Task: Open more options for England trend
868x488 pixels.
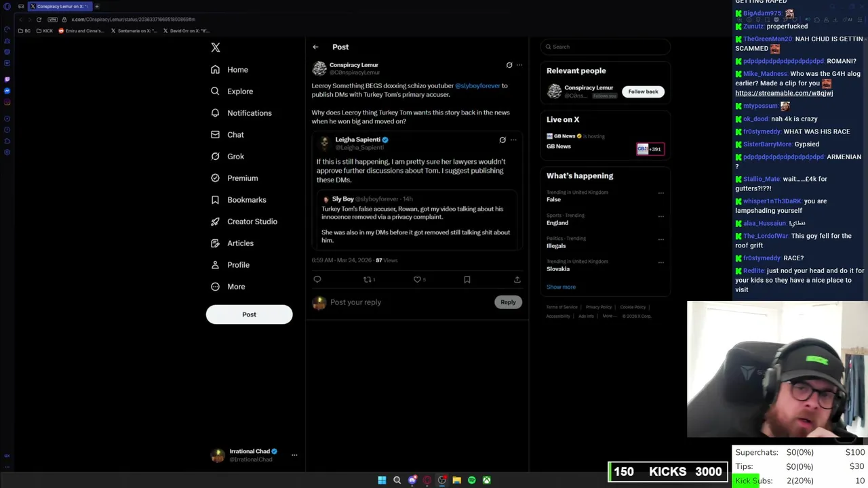Action: (x=660, y=216)
